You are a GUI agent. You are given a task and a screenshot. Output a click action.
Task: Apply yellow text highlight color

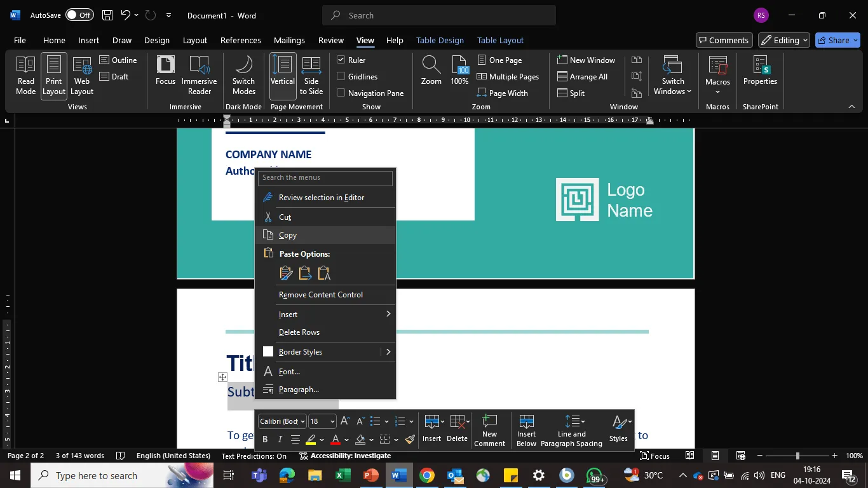point(311,439)
